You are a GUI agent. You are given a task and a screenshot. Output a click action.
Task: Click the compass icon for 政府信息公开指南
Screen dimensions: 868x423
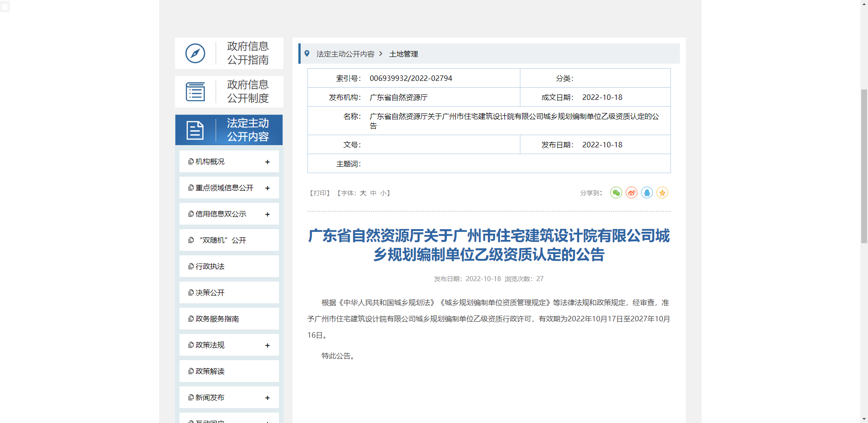pos(195,53)
